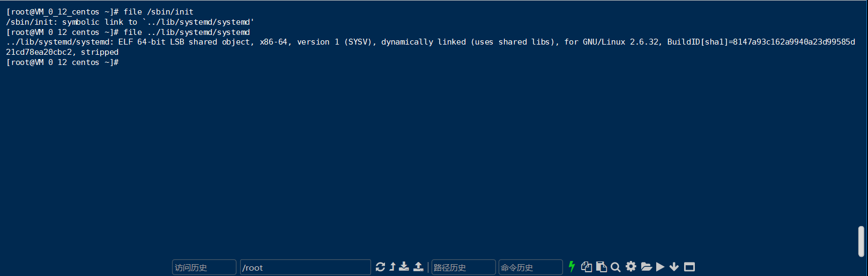Image resolution: width=868 pixels, height=276 pixels.
Task: Click the paste clipboard icon
Action: 602,267
